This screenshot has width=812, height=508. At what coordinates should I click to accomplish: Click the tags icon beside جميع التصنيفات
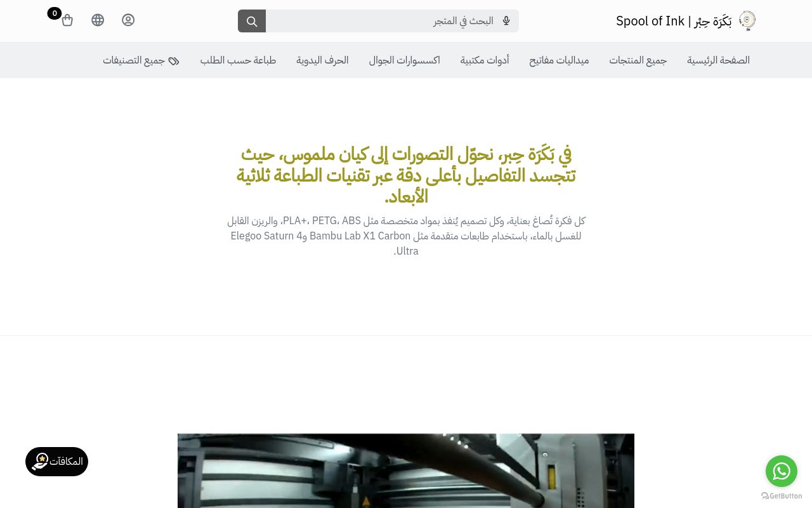[174, 61]
